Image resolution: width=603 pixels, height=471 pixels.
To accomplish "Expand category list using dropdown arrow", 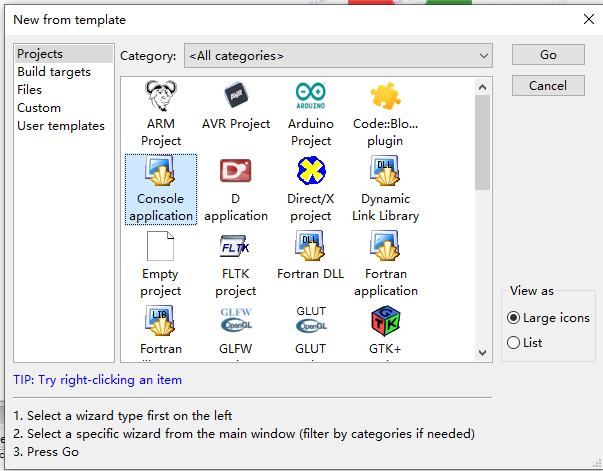I will click(483, 56).
